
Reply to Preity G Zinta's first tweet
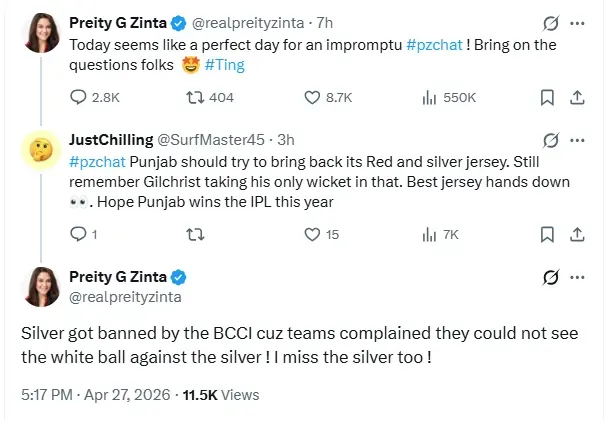coord(80,97)
